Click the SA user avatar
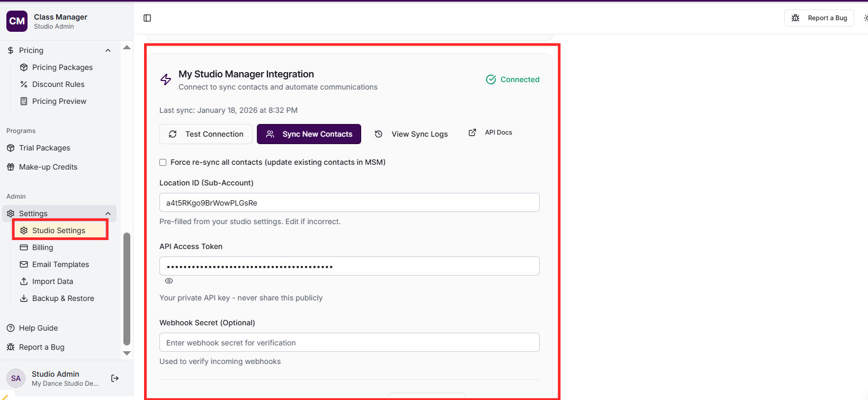 [x=16, y=378]
